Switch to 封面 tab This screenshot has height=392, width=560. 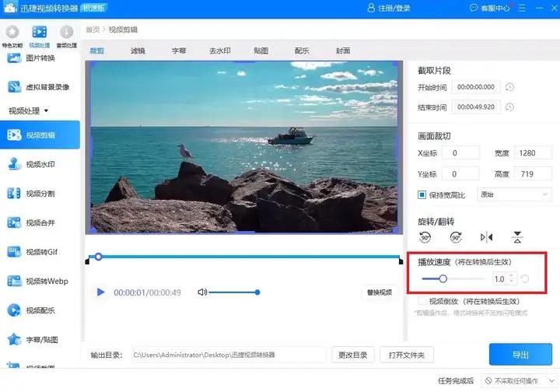(343, 51)
